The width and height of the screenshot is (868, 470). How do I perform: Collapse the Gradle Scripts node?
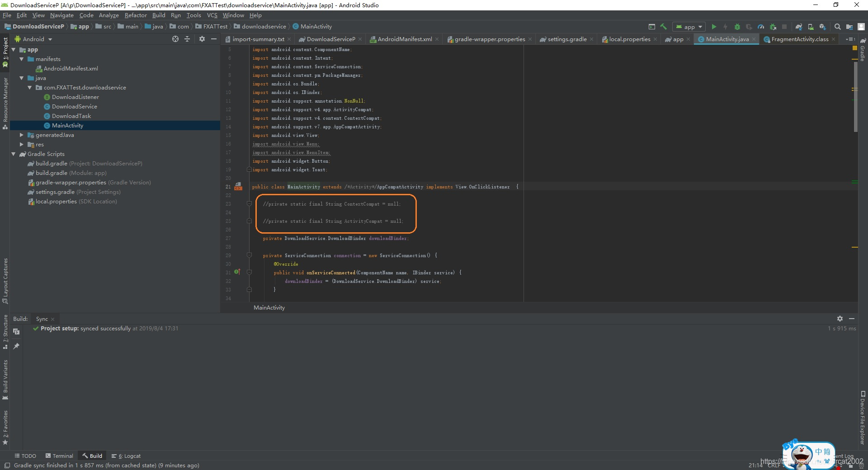pyautogui.click(x=14, y=154)
